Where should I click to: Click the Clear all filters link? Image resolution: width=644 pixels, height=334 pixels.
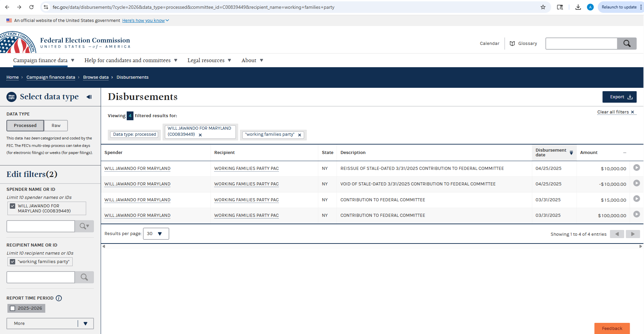pos(616,112)
